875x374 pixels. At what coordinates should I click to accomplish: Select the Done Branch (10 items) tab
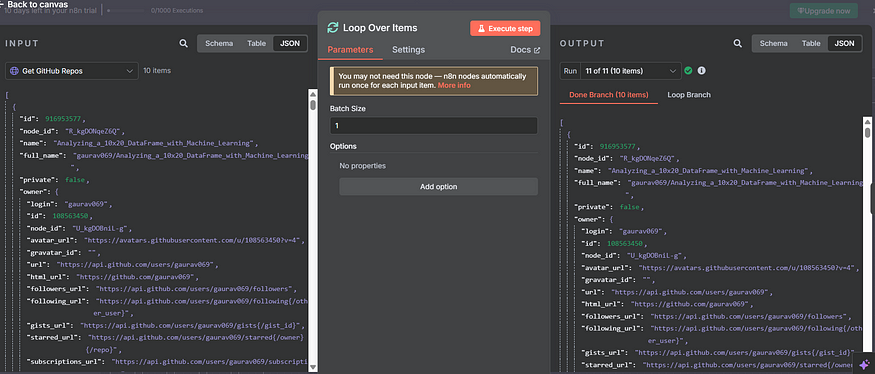pyautogui.click(x=609, y=95)
